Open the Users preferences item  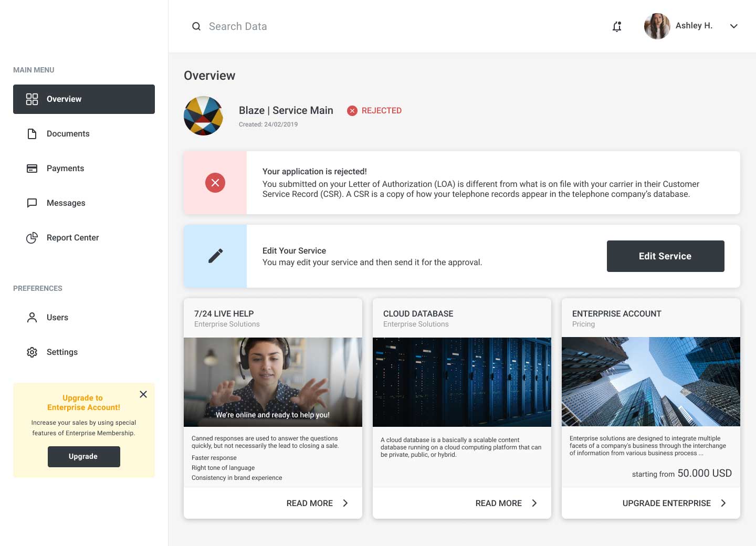[x=84, y=318]
